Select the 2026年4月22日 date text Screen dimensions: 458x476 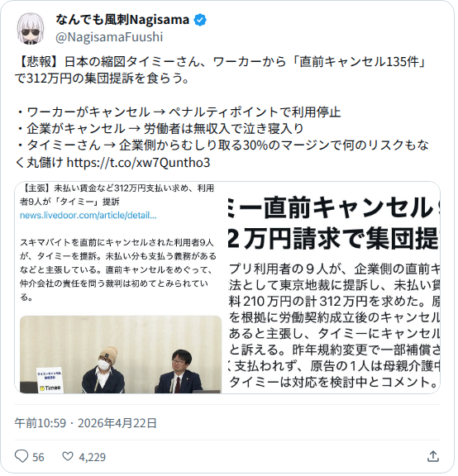click(x=117, y=425)
